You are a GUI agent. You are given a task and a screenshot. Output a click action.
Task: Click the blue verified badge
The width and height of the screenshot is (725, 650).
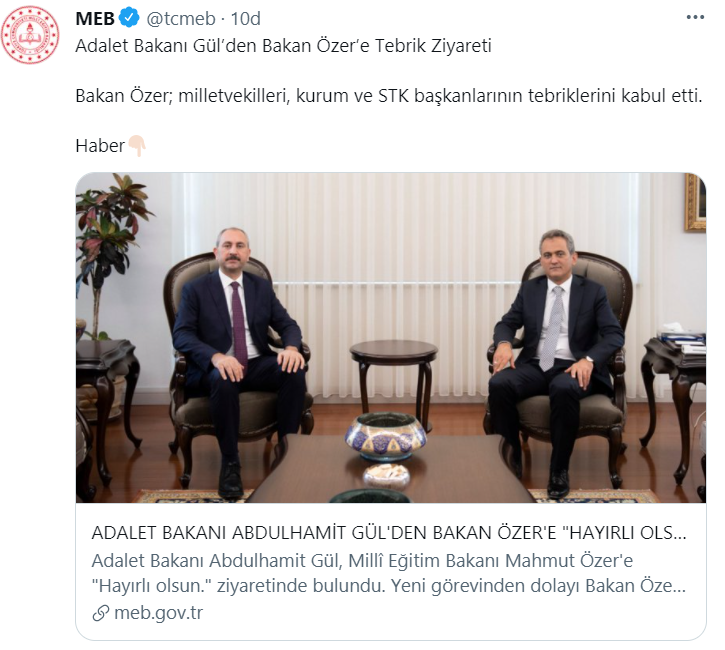coord(129,18)
